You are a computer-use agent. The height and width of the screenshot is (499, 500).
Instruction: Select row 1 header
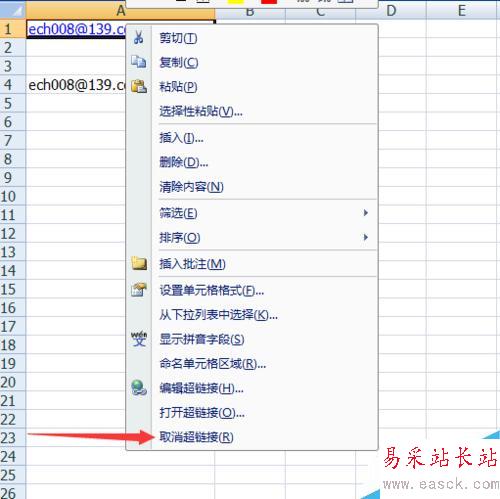pos(13,29)
